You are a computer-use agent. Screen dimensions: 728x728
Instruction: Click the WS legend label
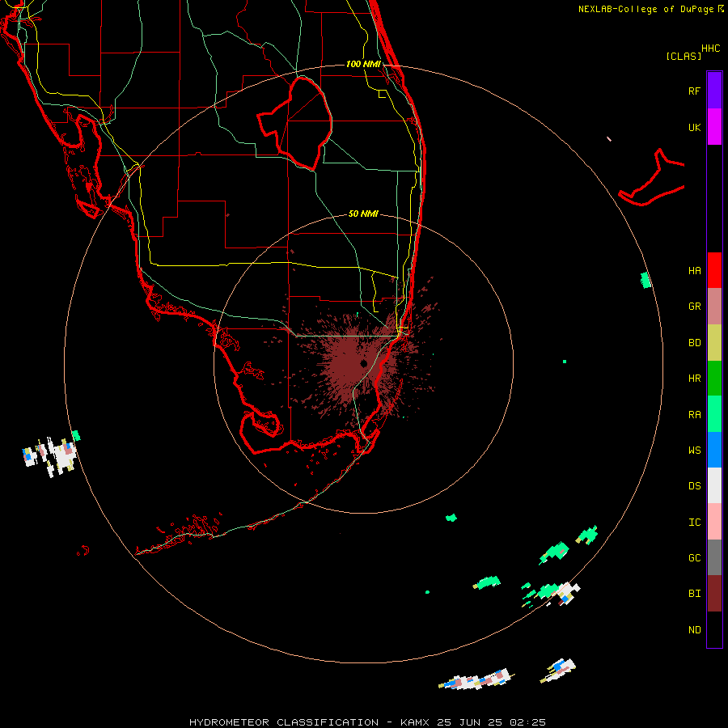coord(694,450)
